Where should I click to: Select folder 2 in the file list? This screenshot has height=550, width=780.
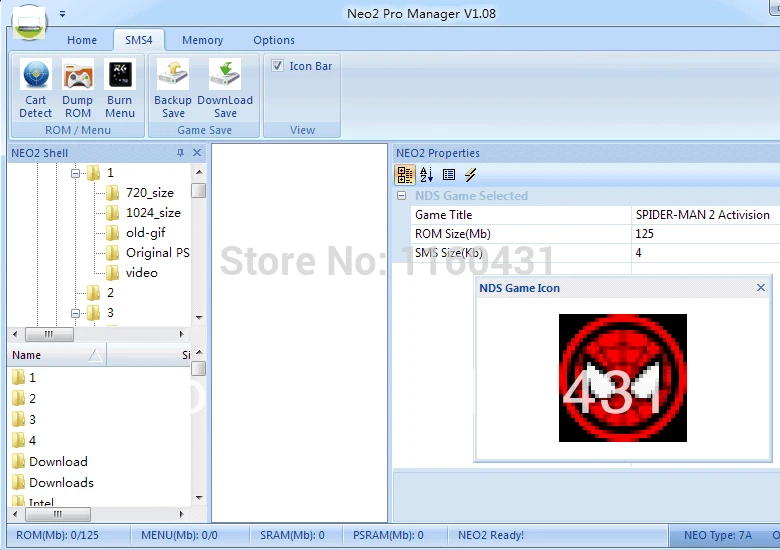pyautogui.click(x=32, y=398)
